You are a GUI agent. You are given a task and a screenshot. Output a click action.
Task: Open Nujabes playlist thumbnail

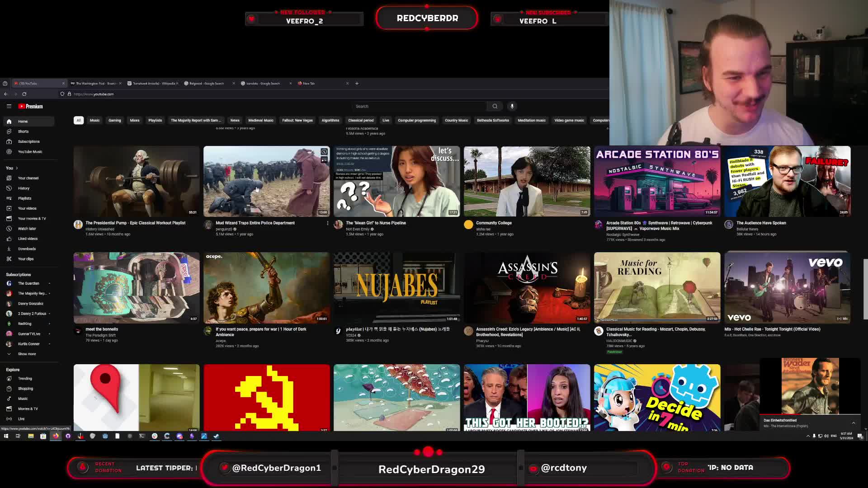tap(396, 287)
